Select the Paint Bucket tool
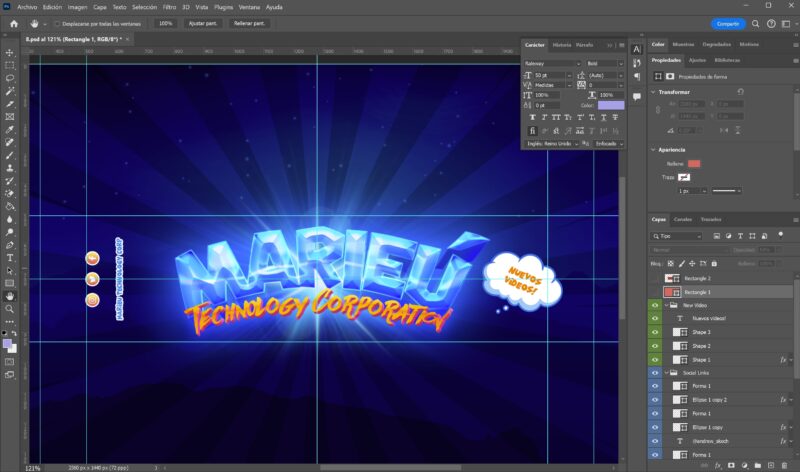 [10, 207]
